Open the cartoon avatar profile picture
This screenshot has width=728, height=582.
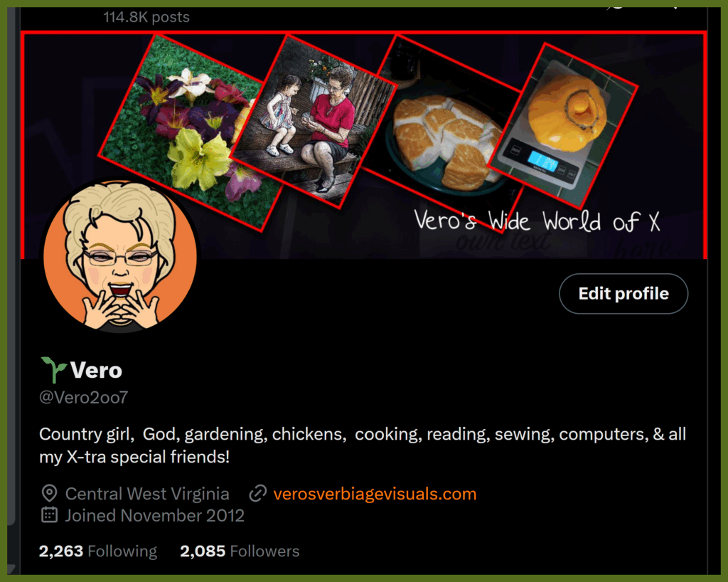pyautogui.click(x=120, y=256)
